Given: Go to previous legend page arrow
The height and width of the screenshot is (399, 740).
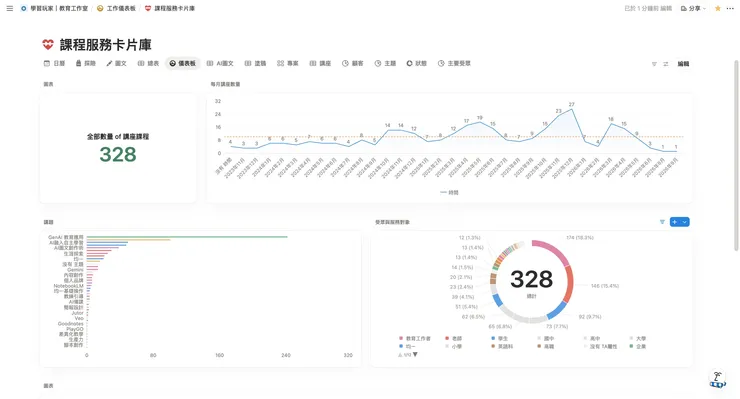Looking at the screenshot, I should [x=400, y=355].
